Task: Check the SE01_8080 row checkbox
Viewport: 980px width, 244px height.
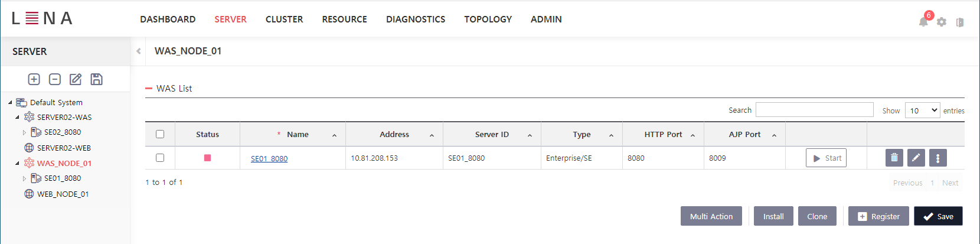Action: (160, 158)
